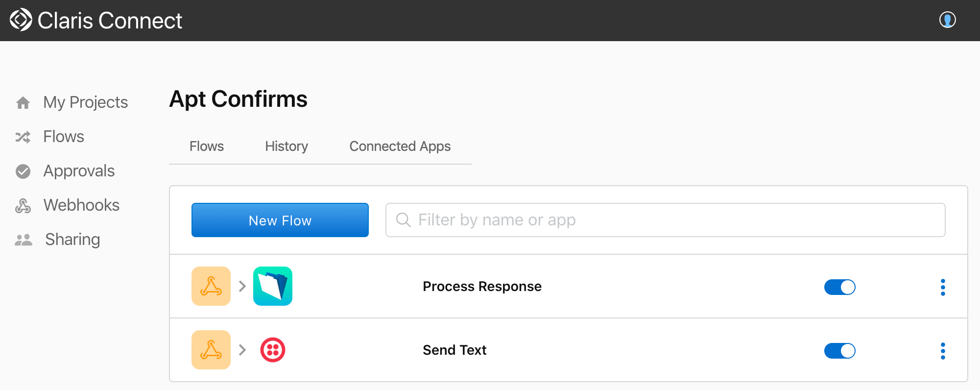Viewport: 980px width, 390px height.
Task: Disable the Process Response flow toggle
Action: pyautogui.click(x=839, y=287)
